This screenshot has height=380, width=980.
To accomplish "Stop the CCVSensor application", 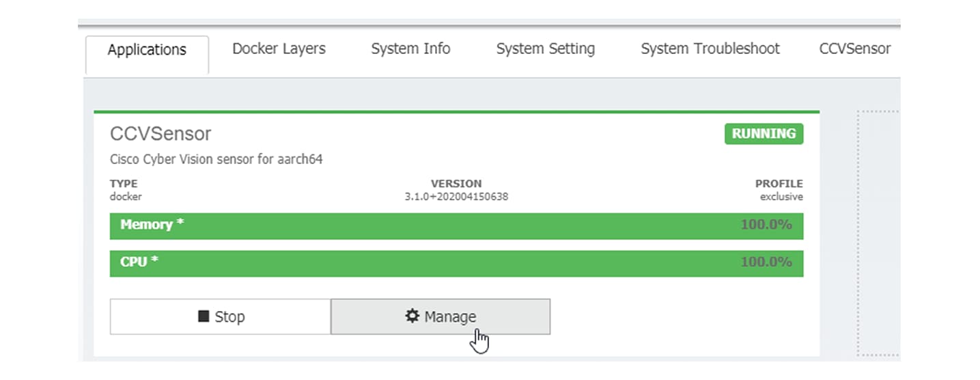I will point(221,316).
